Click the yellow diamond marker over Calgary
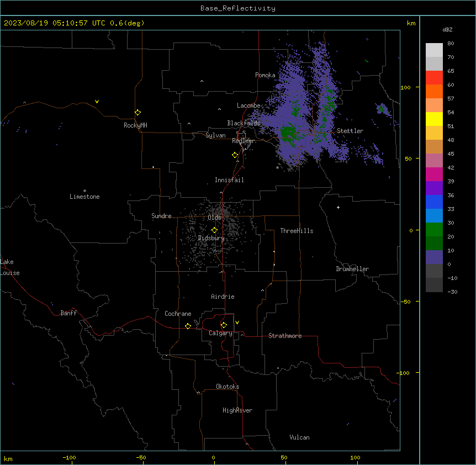The height and width of the screenshot is (465, 476). coord(224,325)
